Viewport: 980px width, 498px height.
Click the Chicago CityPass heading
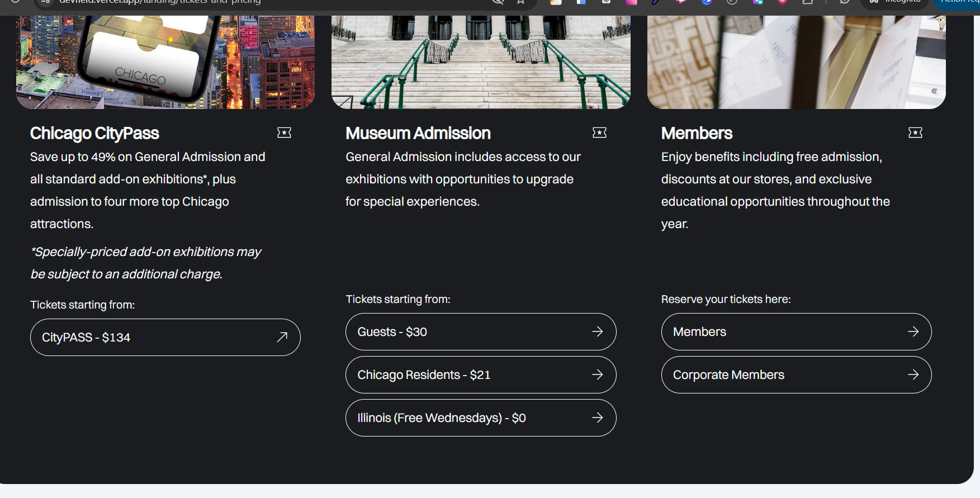click(94, 133)
